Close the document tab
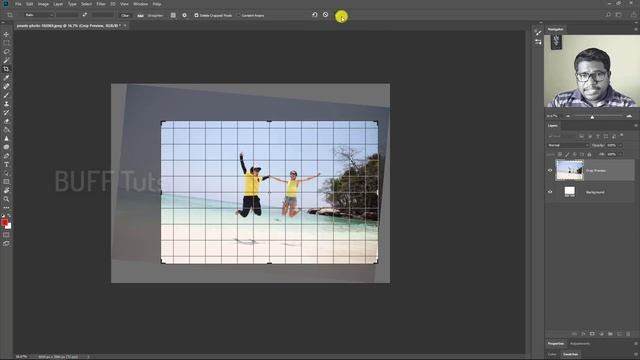 tap(125, 25)
